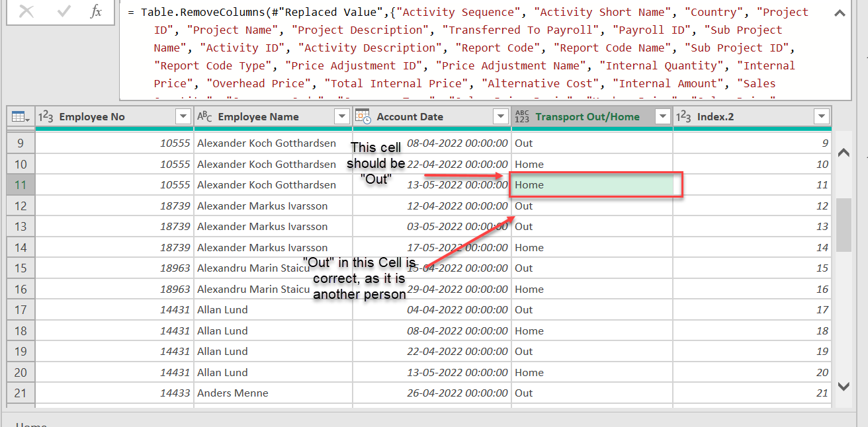Click scrollbar up arrow
The image size is (868, 427).
(x=844, y=153)
